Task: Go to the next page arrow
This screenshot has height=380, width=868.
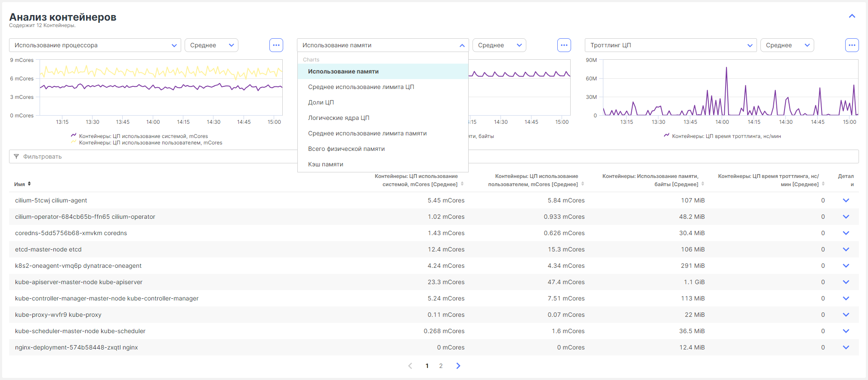Action: pos(458,366)
